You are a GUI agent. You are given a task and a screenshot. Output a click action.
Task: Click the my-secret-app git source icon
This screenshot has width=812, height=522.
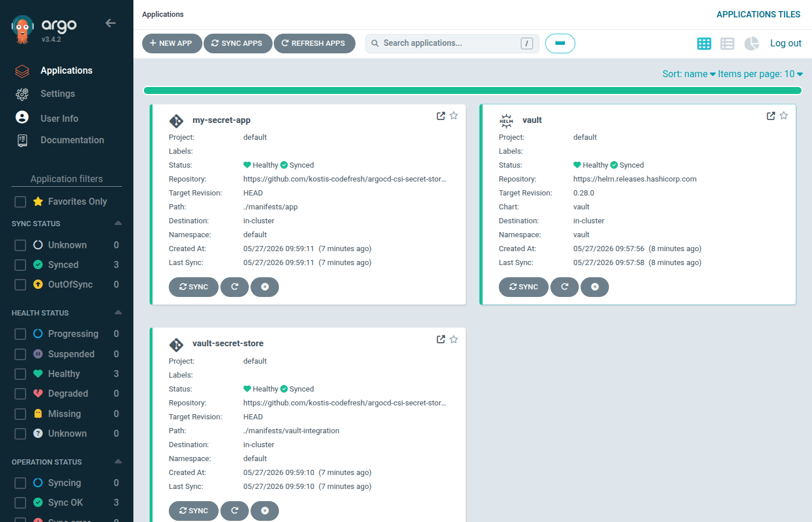point(176,121)
